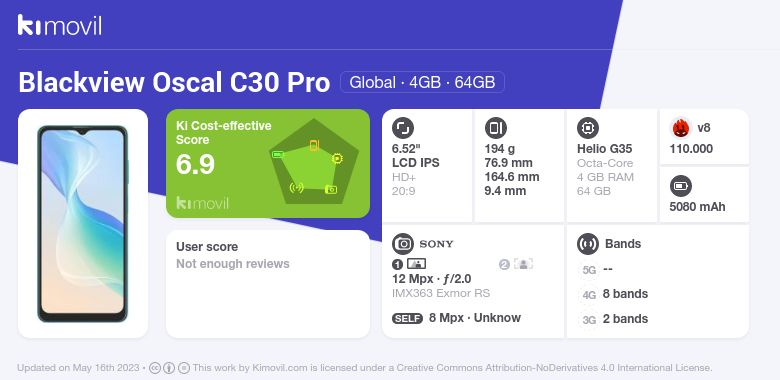Click the 4G 8 bands entry

coord(614,294)
